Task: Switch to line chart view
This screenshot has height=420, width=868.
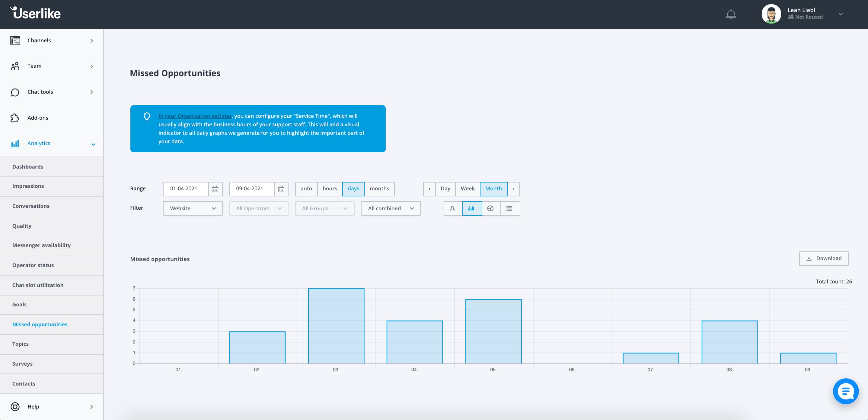Action: [x=452, y=208]
